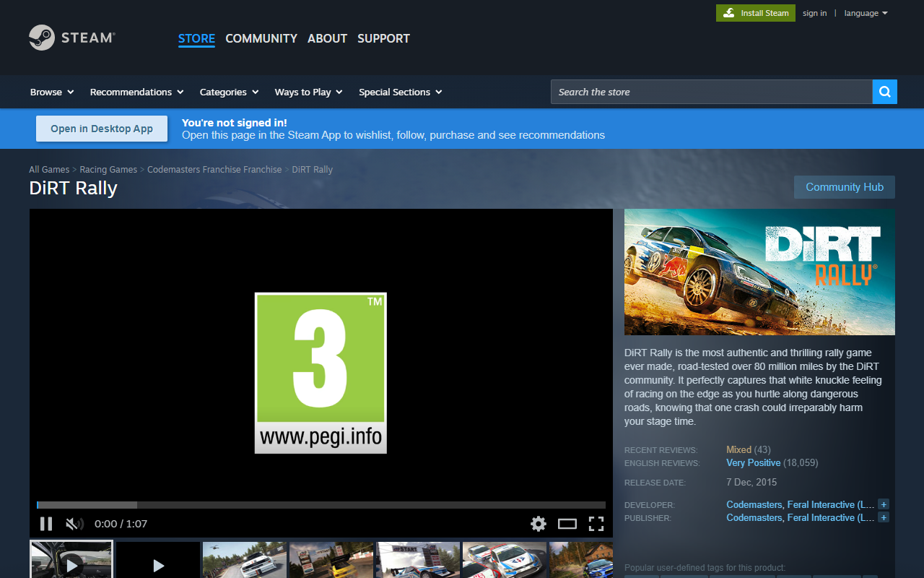Expand the Special Sections menu
Screen dimensions: 924x578
(x=400, y=92)
